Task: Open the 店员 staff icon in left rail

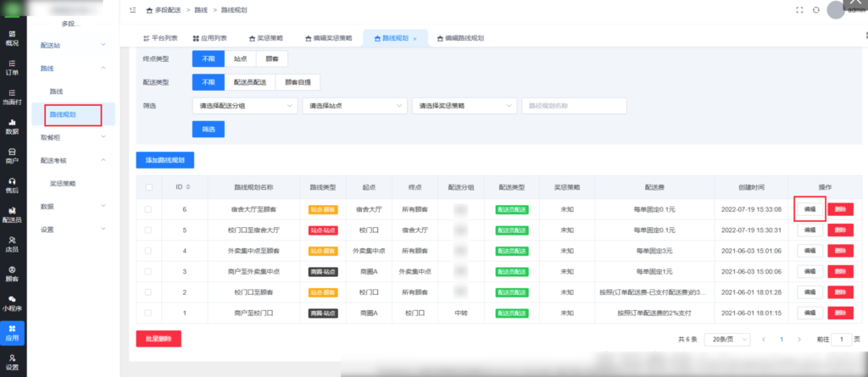Action: pyautogui.click(x=12, y=244)
